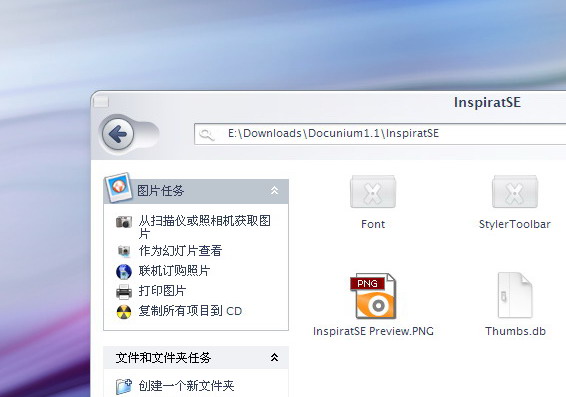
Task: Click the new folder icon beside 创建一个新文件夹
Action: [x=124, y=386]
